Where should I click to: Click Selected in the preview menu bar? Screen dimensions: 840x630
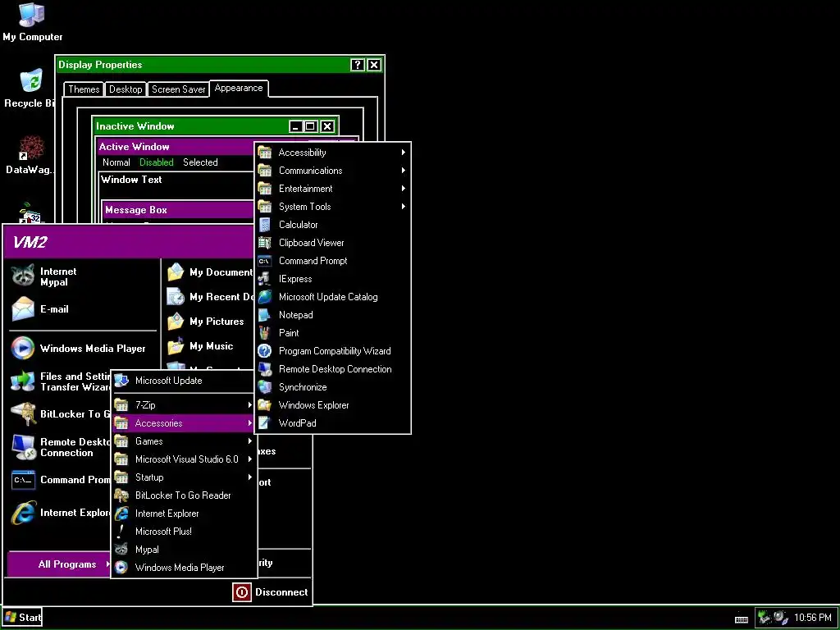pos(200,162)
